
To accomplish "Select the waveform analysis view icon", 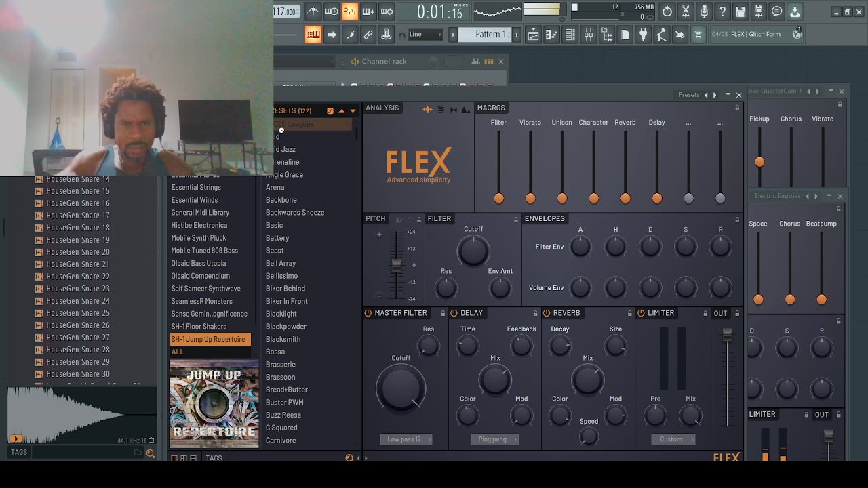I will click(427, 109).
